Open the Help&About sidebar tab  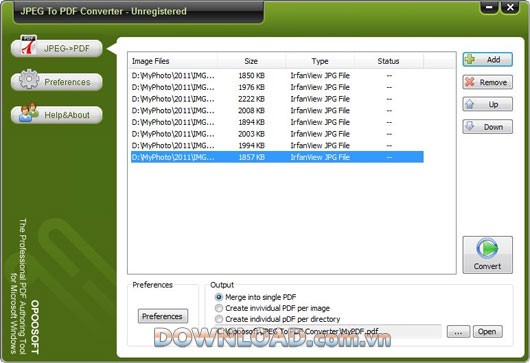[x=57, y=115]
